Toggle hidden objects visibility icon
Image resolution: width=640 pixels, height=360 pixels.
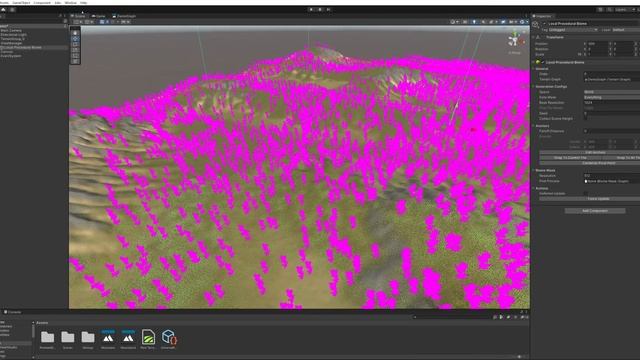[x=503, y=22]
